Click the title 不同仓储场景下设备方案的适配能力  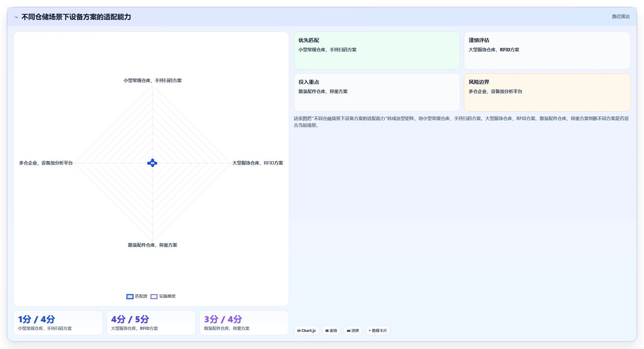[76, 17]
